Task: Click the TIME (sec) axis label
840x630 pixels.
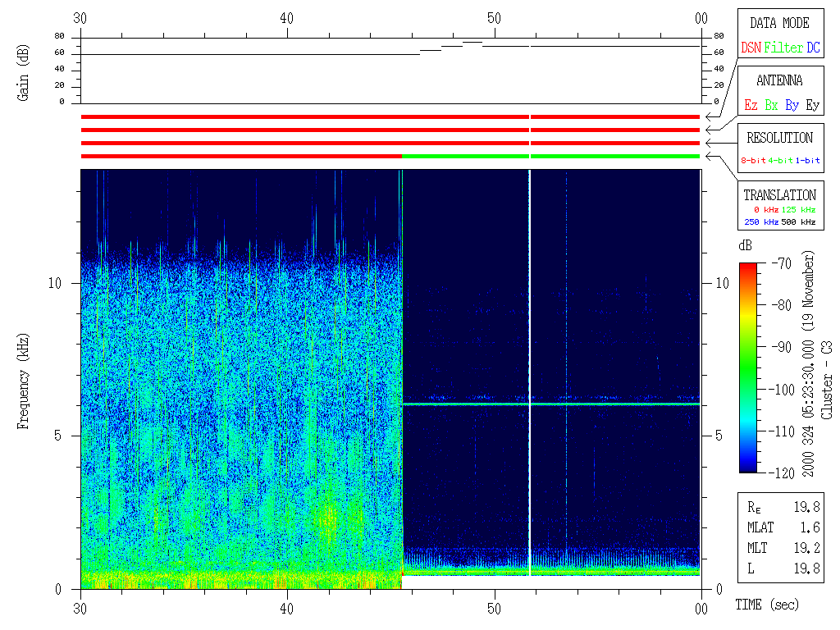Action: click(x=766, y=605)
